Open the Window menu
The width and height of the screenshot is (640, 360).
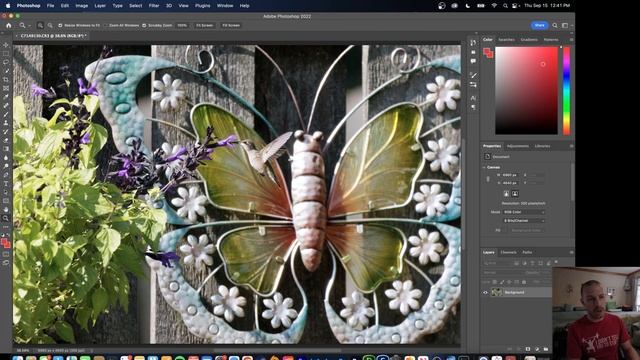click(x=225, y=6)
